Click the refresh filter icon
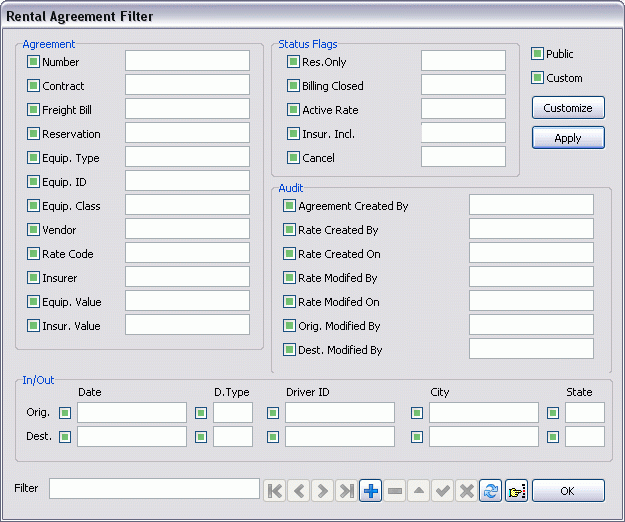 coord(490,491)
